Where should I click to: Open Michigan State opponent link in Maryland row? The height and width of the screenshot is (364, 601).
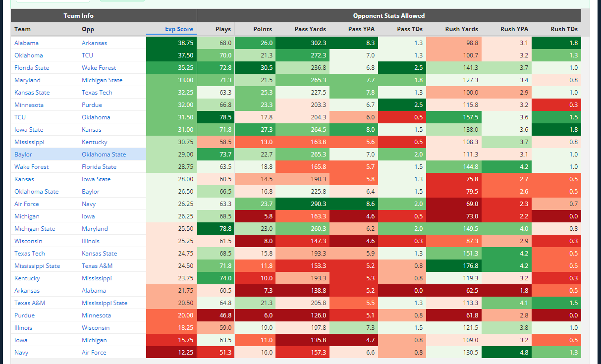[102, 80]
